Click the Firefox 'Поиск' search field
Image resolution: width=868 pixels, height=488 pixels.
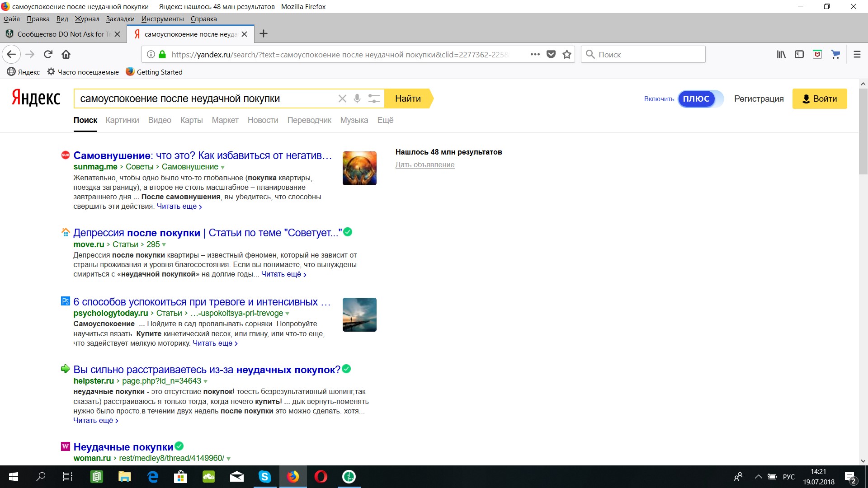click(643, 54)
